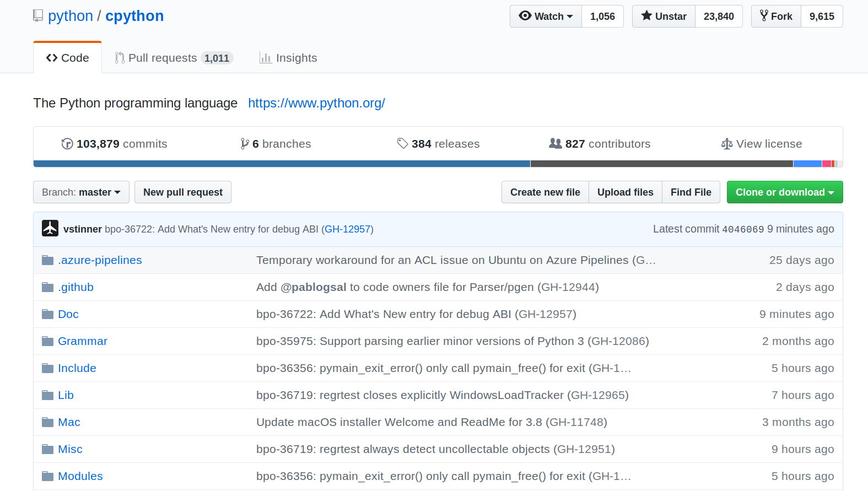Click the blue segment of language bar
Viewport: 868px width, 491px height.
[281, 164]
